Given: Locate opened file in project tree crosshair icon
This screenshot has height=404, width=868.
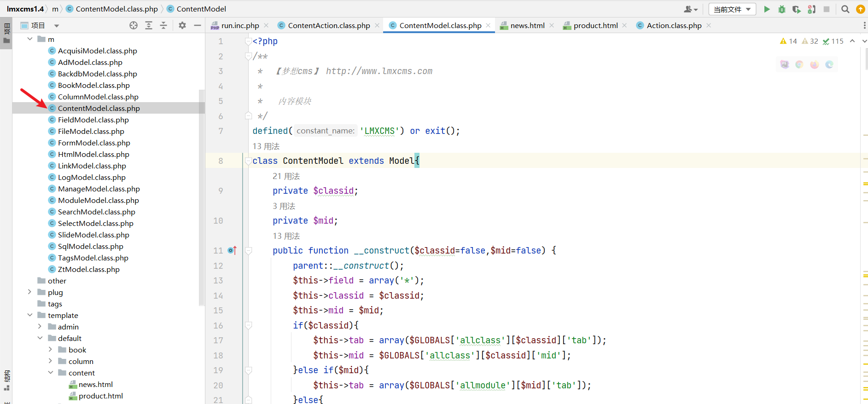Looking at the screenshot, I should point(134,25).
